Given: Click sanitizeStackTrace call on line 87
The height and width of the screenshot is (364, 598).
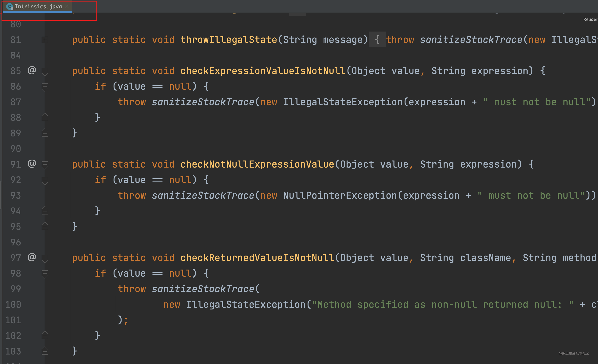Looking at the screenshot, I should pyautogui.click(x=203, y=102).
